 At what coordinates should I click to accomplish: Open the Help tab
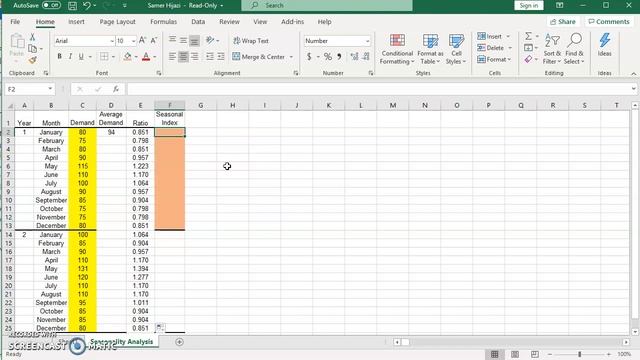coord(324,22)
